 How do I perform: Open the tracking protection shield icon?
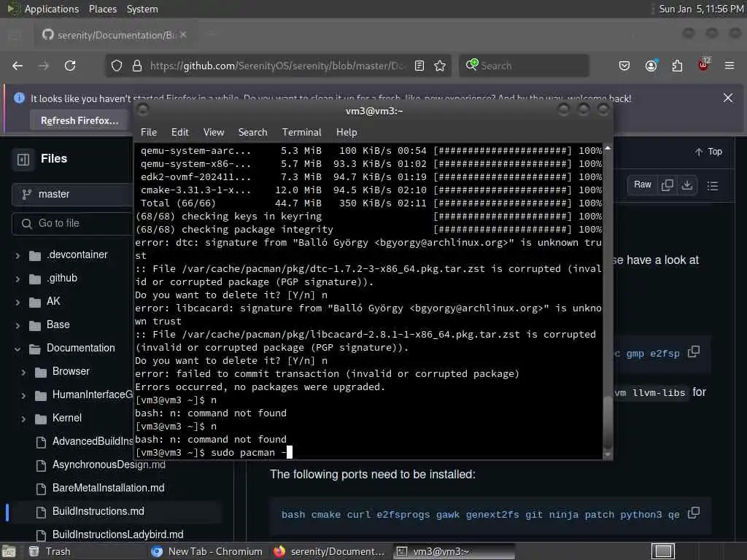[116, 66]
